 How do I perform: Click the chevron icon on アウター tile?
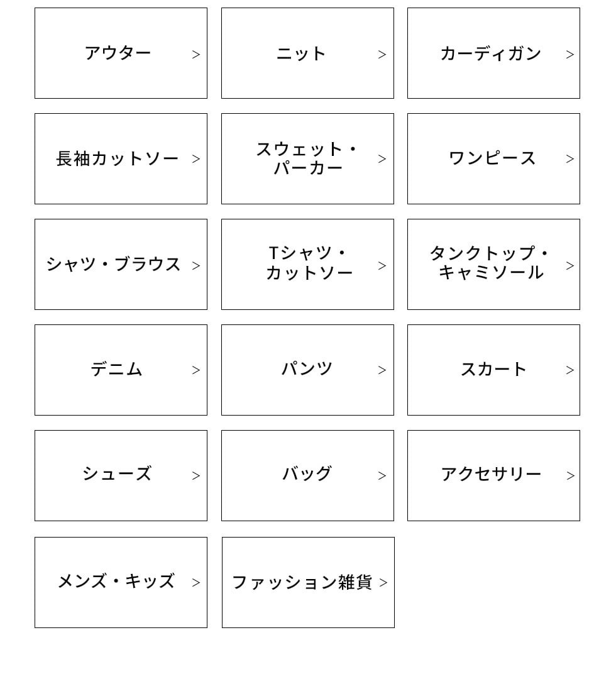pyautogui.click(x=196, y=55)
